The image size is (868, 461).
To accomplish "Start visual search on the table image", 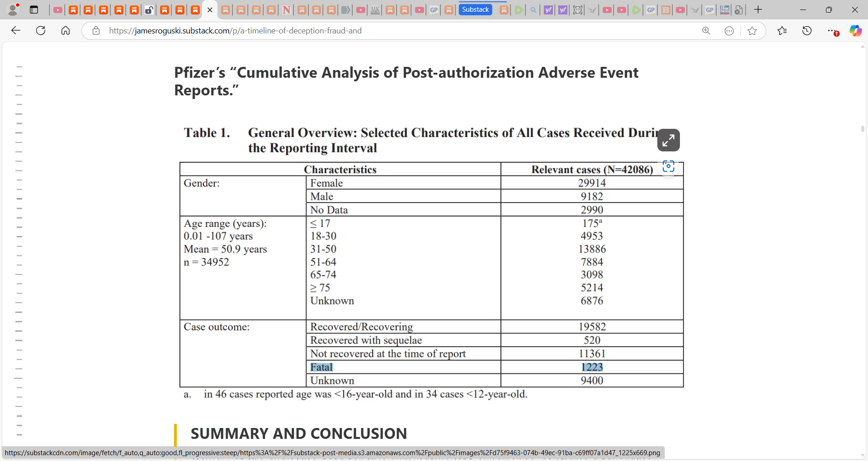I will (x=669, y=166).
